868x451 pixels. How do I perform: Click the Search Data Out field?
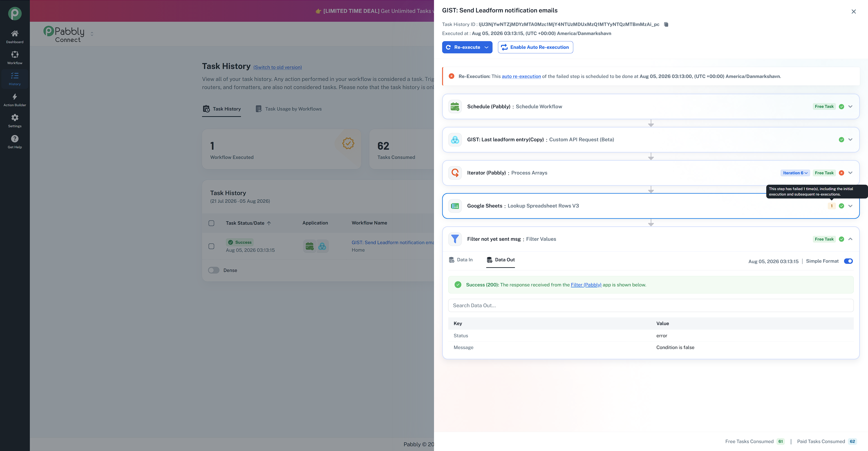(651, 305)
